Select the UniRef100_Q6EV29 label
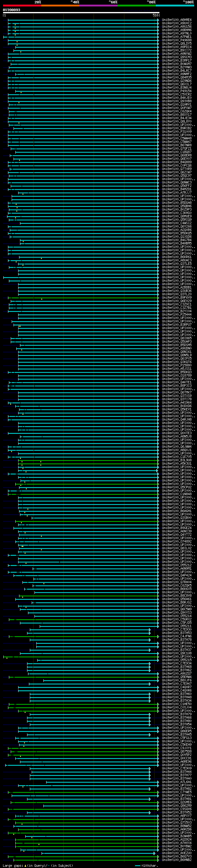 (177, 301)
